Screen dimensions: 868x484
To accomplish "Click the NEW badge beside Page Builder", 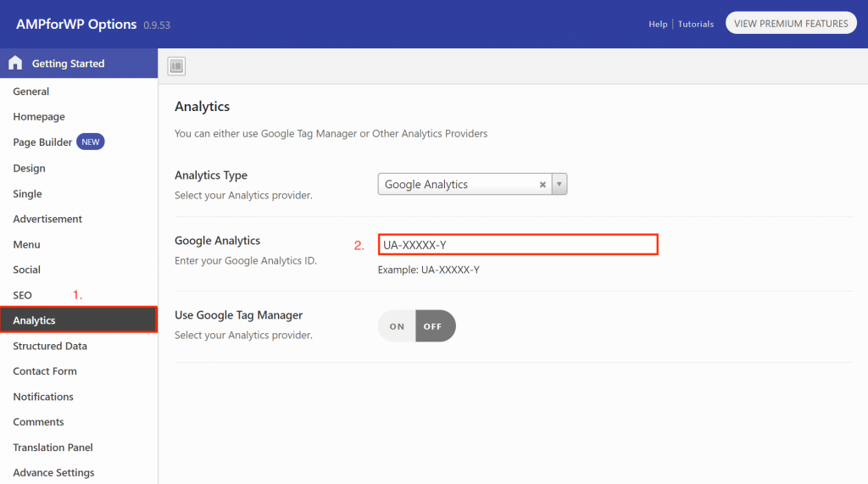I will pyautogui.click(x=90, y=142).
